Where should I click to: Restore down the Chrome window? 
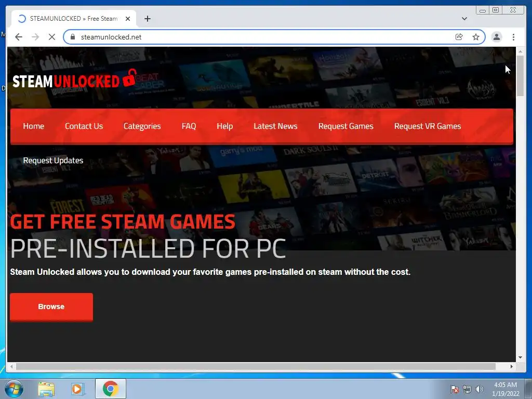pos(496,10)
